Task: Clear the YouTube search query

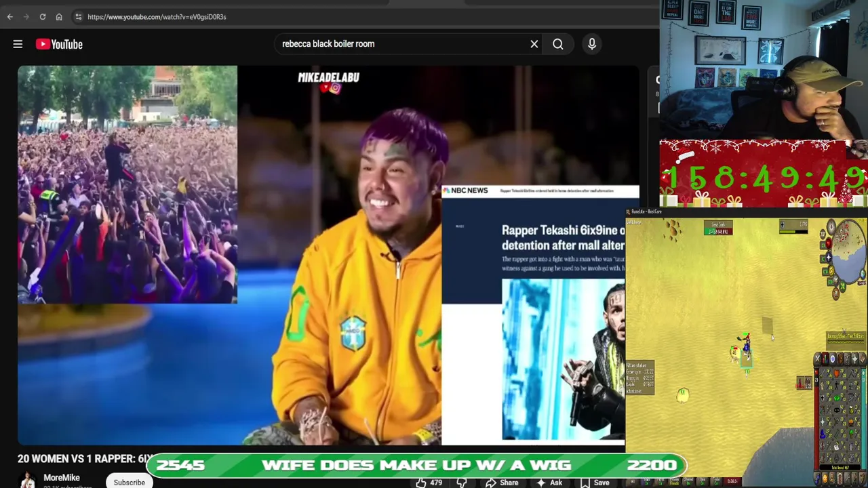Action: 534,44
